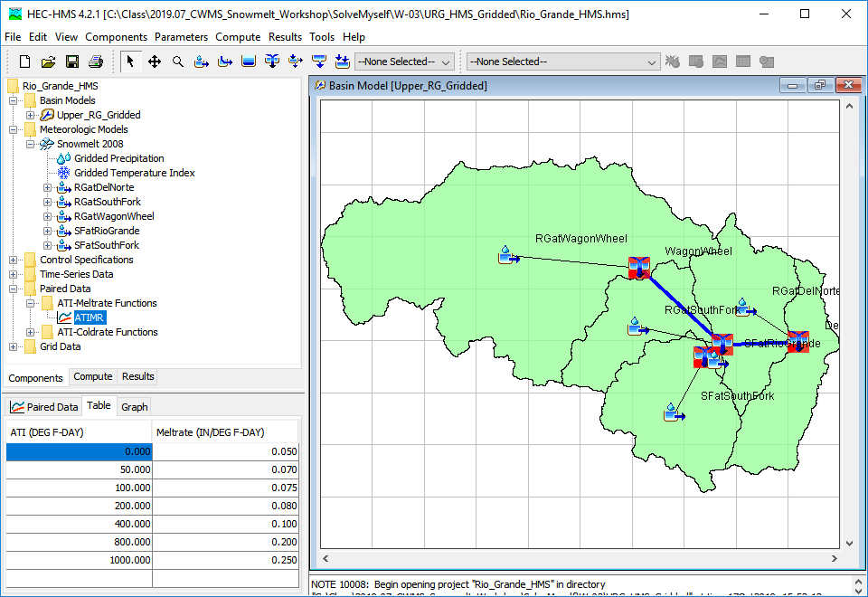Click the basin map vertical scrollbar down arrow
The height and width of the screenshot is (597, 868).
pyautogui.click(x=849, y=544)
